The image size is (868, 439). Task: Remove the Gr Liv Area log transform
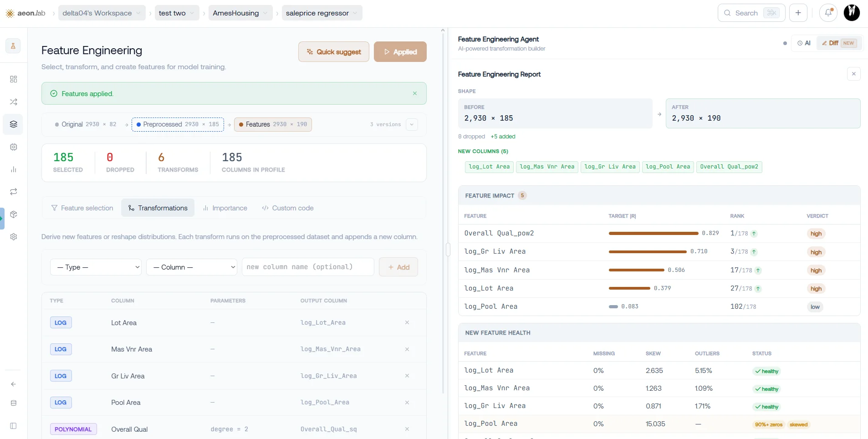coord(407,376)
